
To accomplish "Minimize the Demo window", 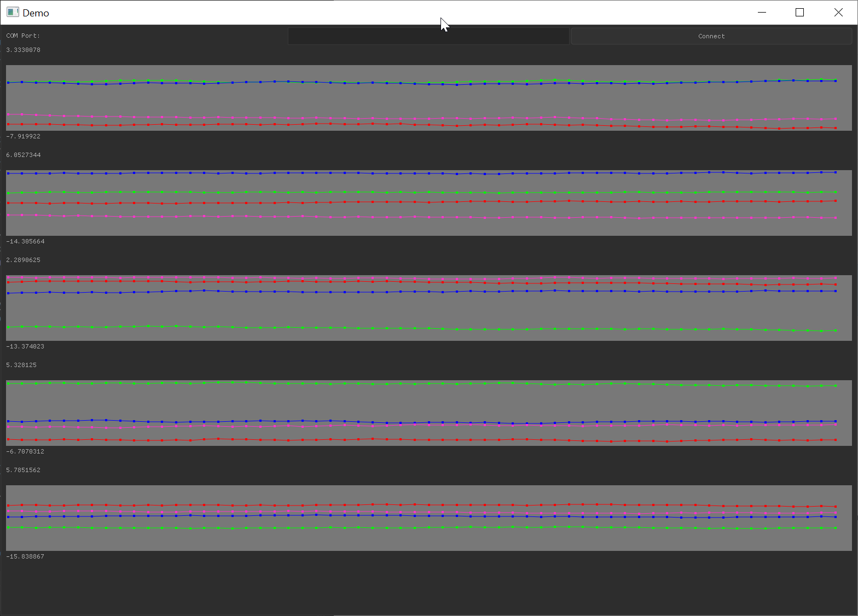I will pos(762,13).
